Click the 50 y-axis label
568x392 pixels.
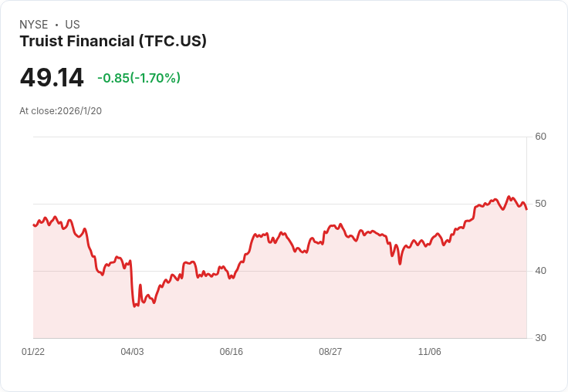point(540,204)
